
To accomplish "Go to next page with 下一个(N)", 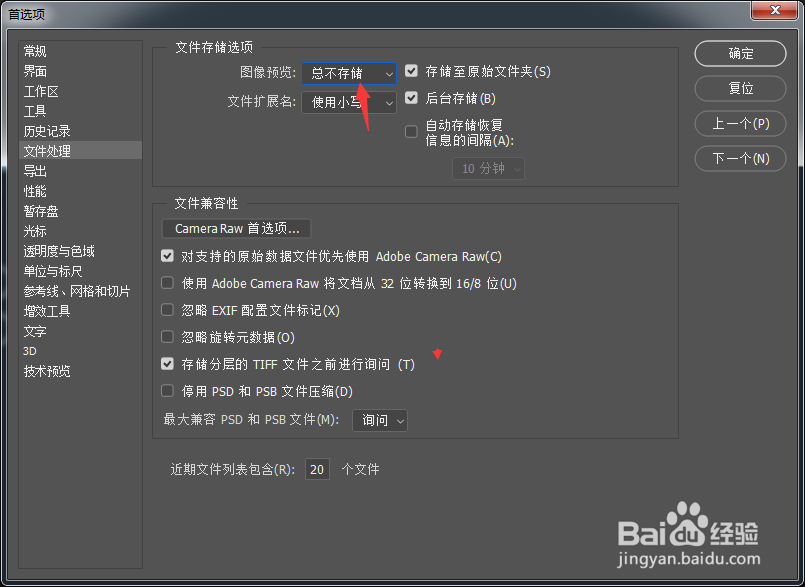I will (x=740, y=159).
